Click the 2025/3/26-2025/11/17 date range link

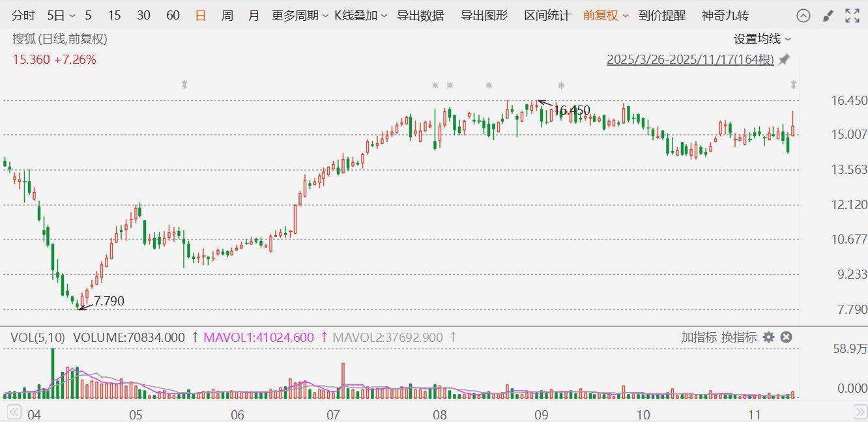pos(690,60)
